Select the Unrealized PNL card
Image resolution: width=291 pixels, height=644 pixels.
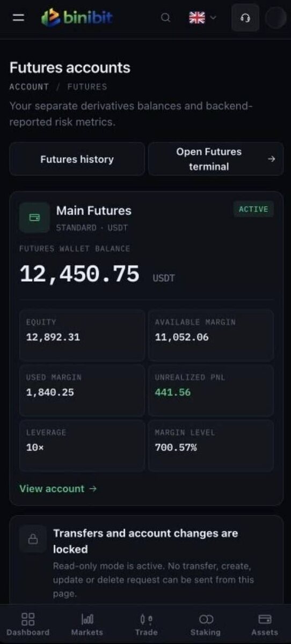211,390
